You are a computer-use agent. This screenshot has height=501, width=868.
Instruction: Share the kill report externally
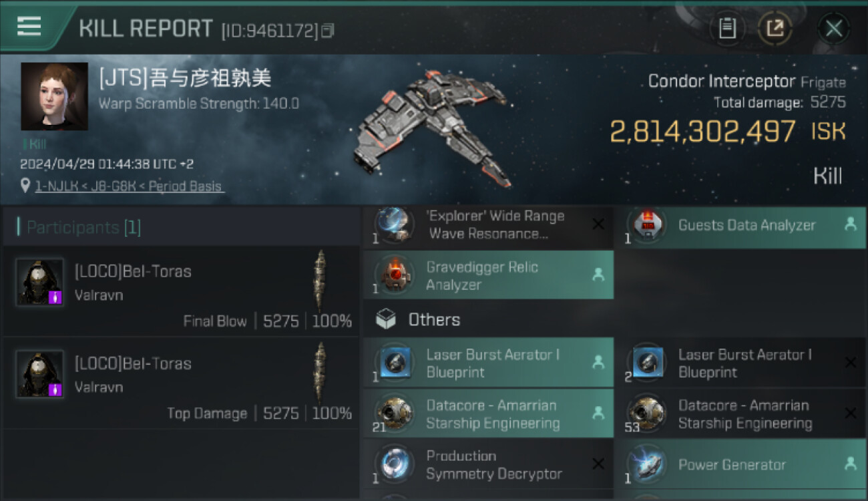(x=775, y=28)
